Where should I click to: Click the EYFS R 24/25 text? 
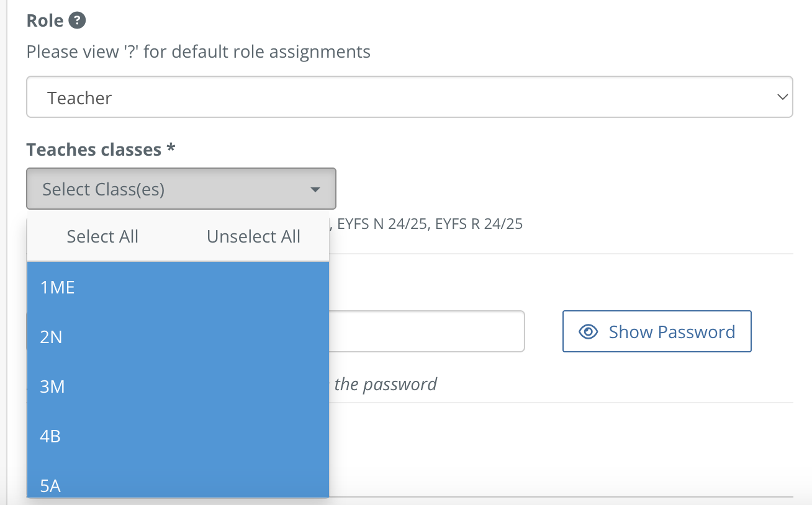tap(479, 224)
